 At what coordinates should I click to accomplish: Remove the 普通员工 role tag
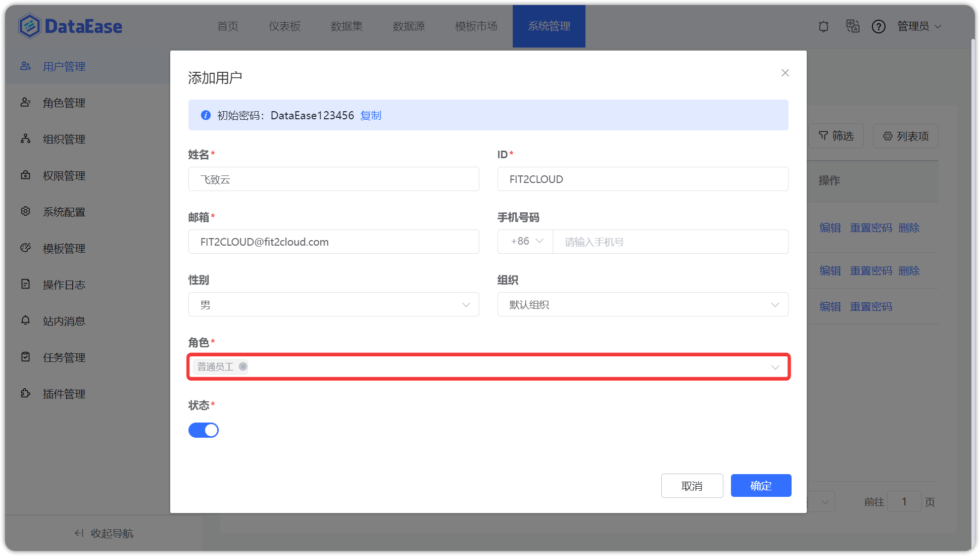coord(243,366)
